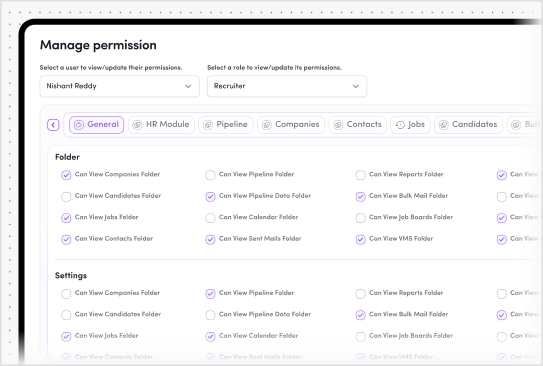
Task: Switch to the Jobs tab
Action: pos(410,125)
